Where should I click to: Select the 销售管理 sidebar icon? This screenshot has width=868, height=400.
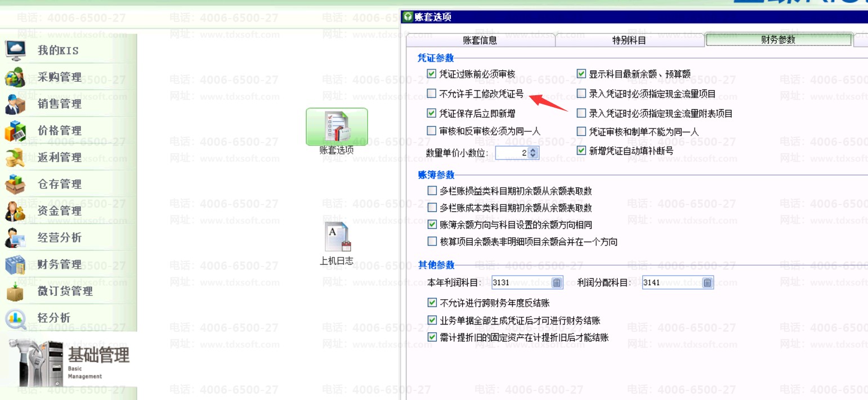point(15,104)
